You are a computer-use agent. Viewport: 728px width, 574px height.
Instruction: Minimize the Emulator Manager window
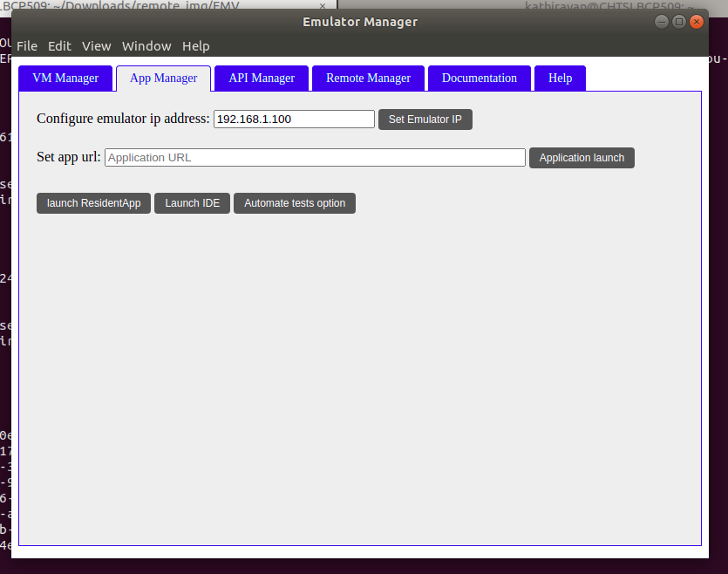coord(663,22)
